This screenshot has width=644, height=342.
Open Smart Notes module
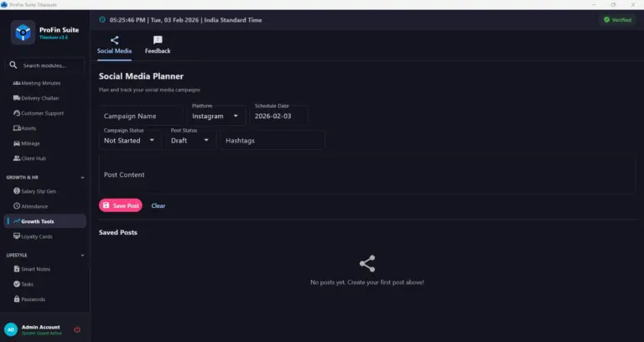[35, 269]
